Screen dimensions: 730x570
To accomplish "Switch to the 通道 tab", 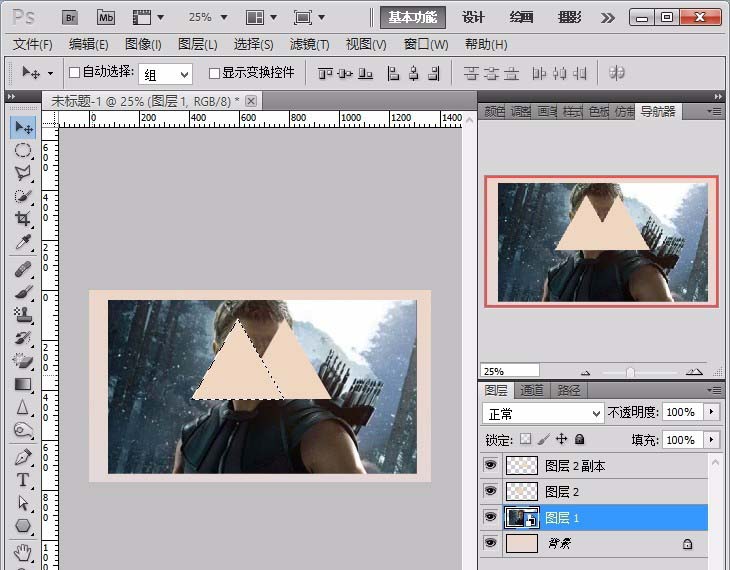I will tap(533, 390).
